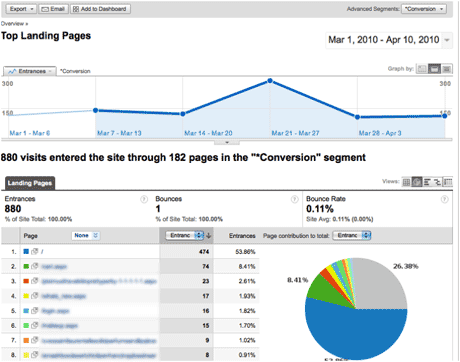Click the Email report button
The height and width of the screenshot is (362, 460).
coord(53,9)
